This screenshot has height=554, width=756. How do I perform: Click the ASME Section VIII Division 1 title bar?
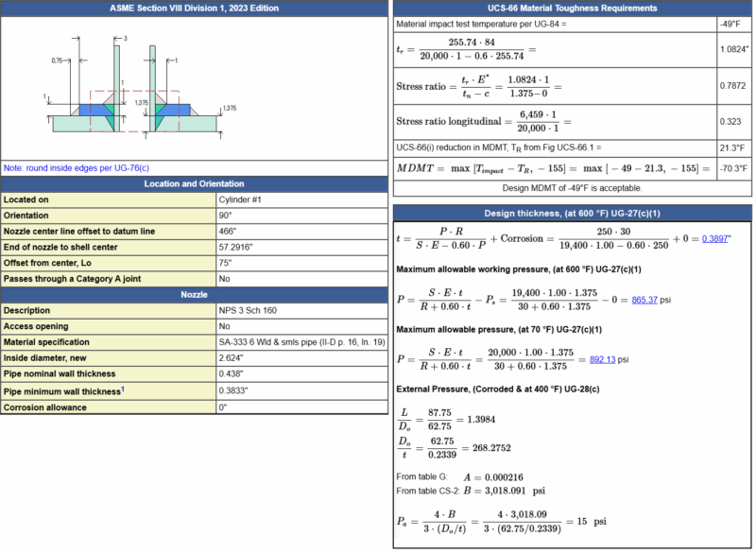pyautogui.click(x=193, y=8)
